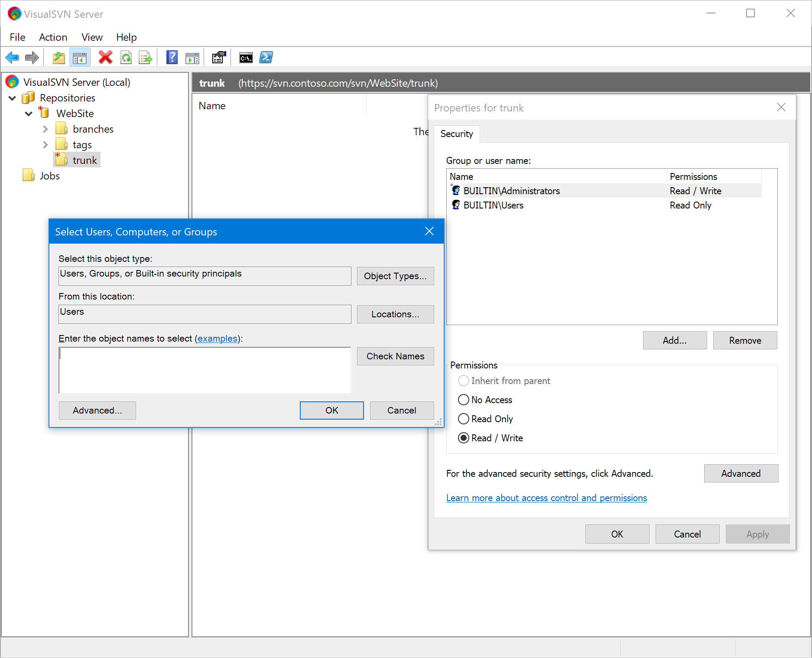The width and height of the screenshot is (812, 658).
Task: Click the object names text box
Action: (205, 370)
